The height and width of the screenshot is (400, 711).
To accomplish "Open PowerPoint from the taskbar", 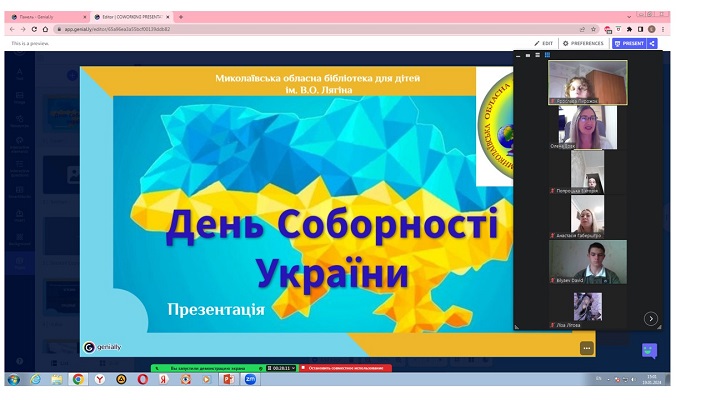I will 227,379.
